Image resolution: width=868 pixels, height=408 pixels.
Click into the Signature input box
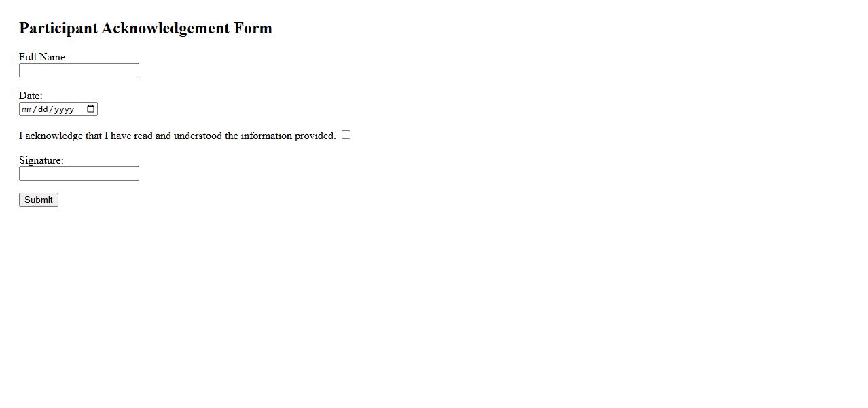point(79,174)
